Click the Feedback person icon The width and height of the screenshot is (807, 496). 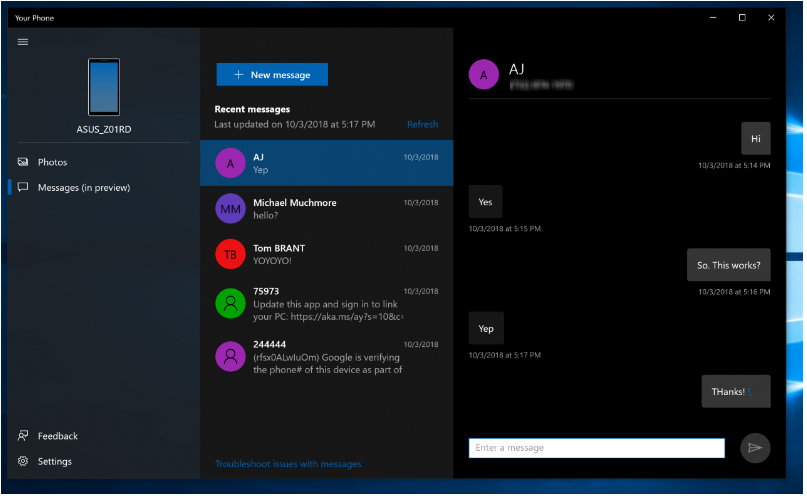(x=23, y=436)
